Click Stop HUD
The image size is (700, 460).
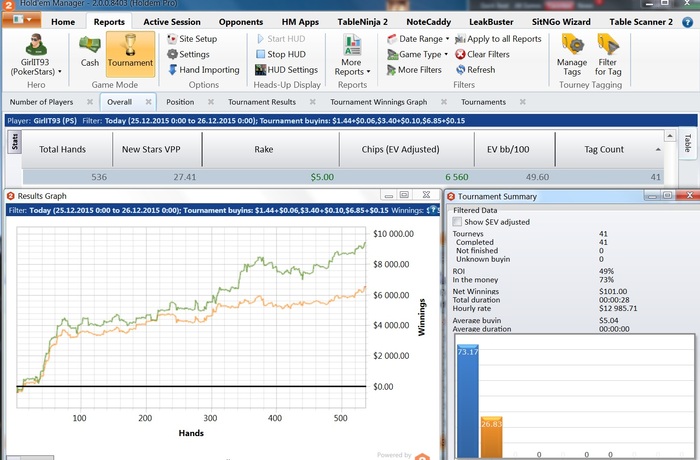281,54
